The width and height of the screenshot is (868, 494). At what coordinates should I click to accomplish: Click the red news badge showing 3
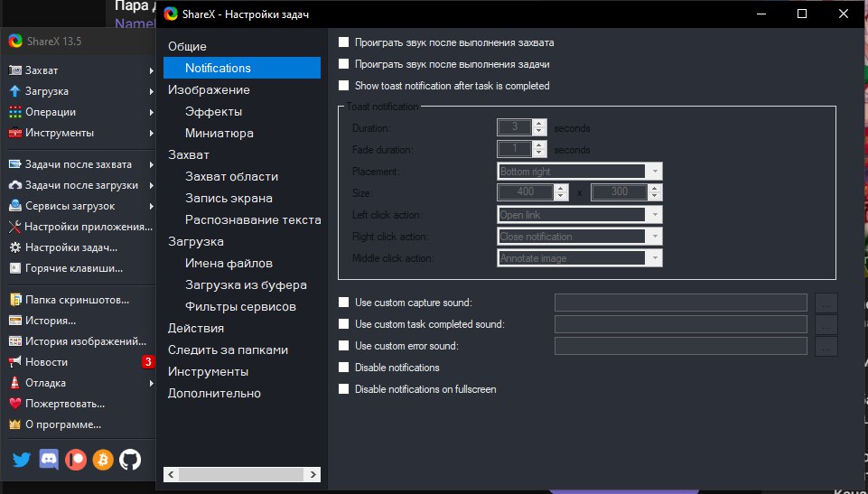148,362
